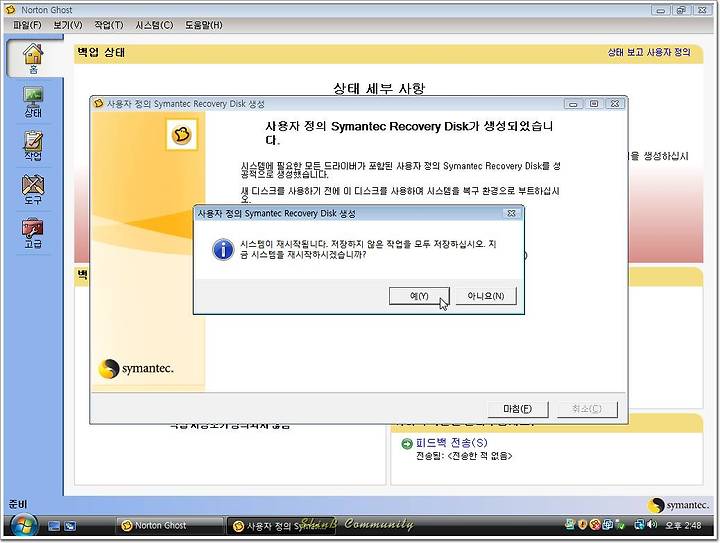Image resolution: width=720 pixels, height=543 pixels.
Task: Click the Windows Start orb
Action: 23,526
